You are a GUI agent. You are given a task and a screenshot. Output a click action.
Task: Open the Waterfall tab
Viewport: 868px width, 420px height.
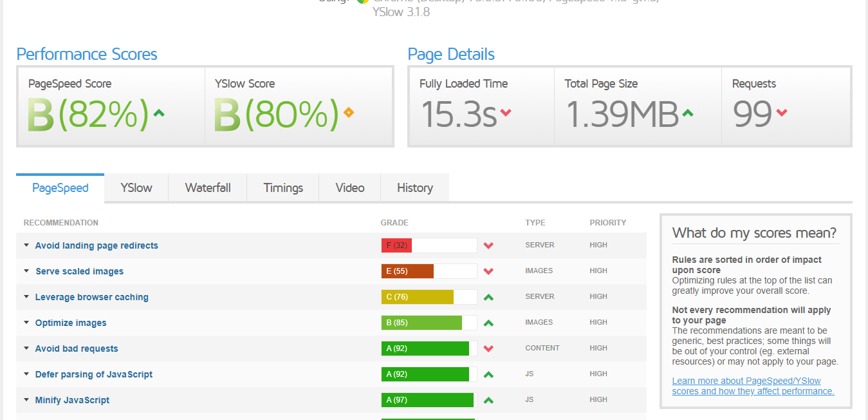pos(208,188)
